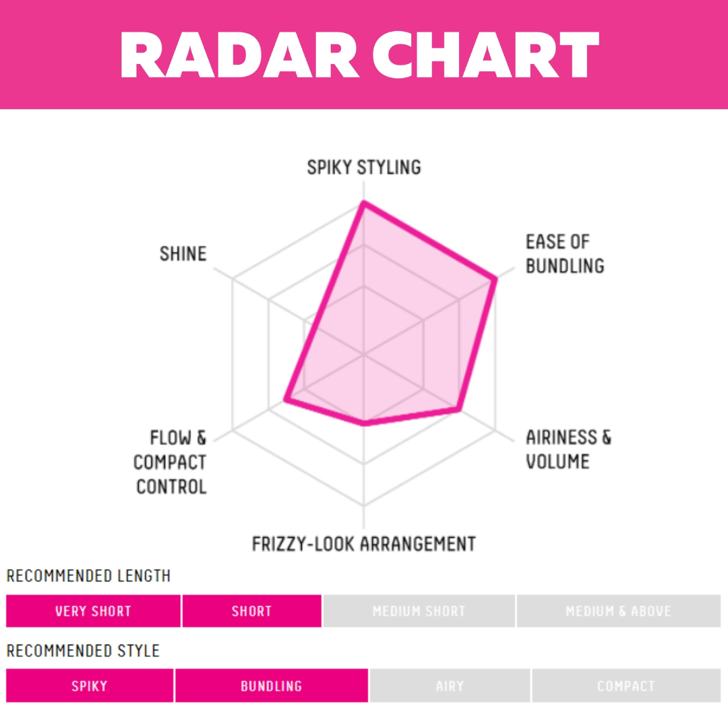This screenshot has width=728, height=728.
Task: Select the VERY SHORT length option
Action: point(93,611)
